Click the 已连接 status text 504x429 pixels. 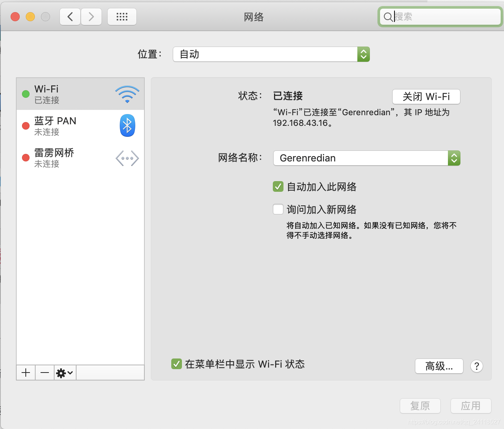[288, 96]
